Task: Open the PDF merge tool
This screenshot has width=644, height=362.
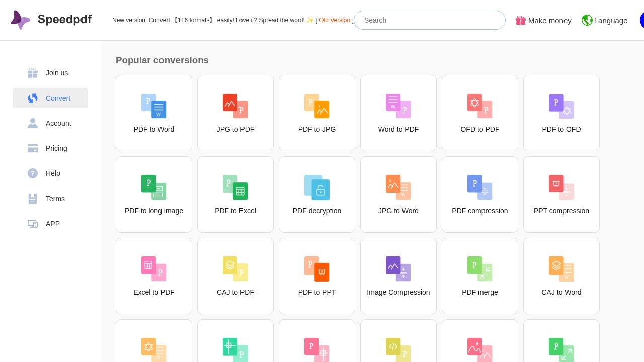Action: click(480, 276)
